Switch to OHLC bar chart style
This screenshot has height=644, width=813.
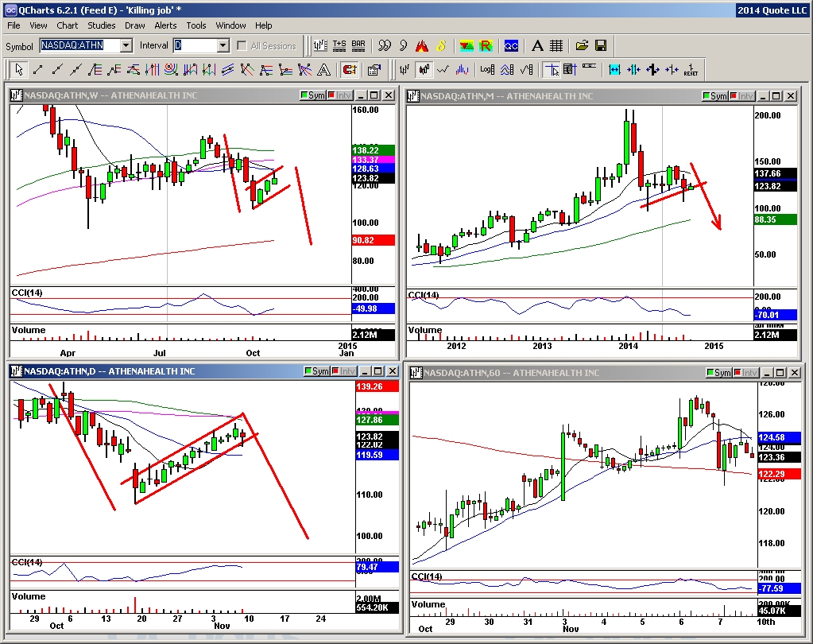point(405,69)
